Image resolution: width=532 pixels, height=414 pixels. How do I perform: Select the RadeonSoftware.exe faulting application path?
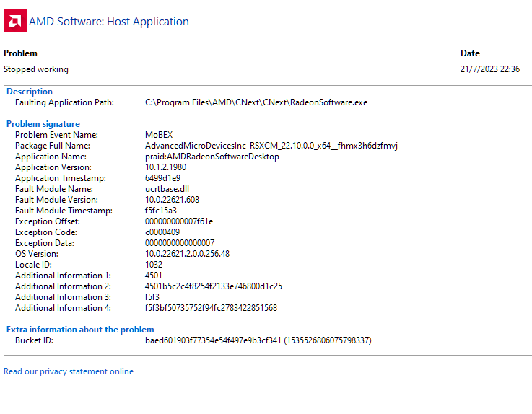[x=256, y=102]
